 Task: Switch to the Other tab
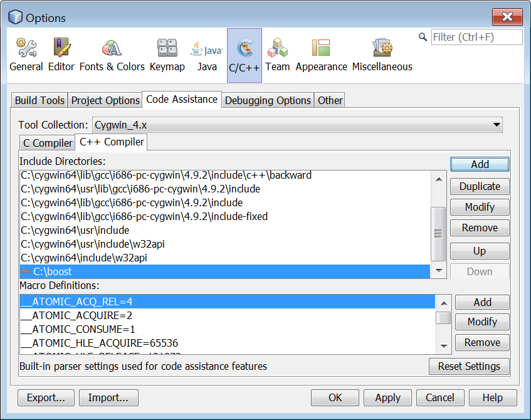pos(330,100)
